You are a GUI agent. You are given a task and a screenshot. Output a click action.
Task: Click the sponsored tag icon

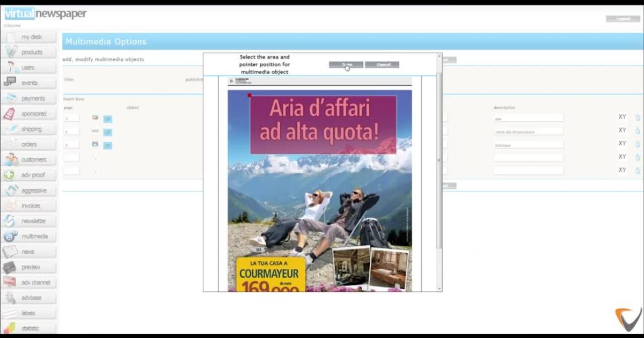point(10,114)
